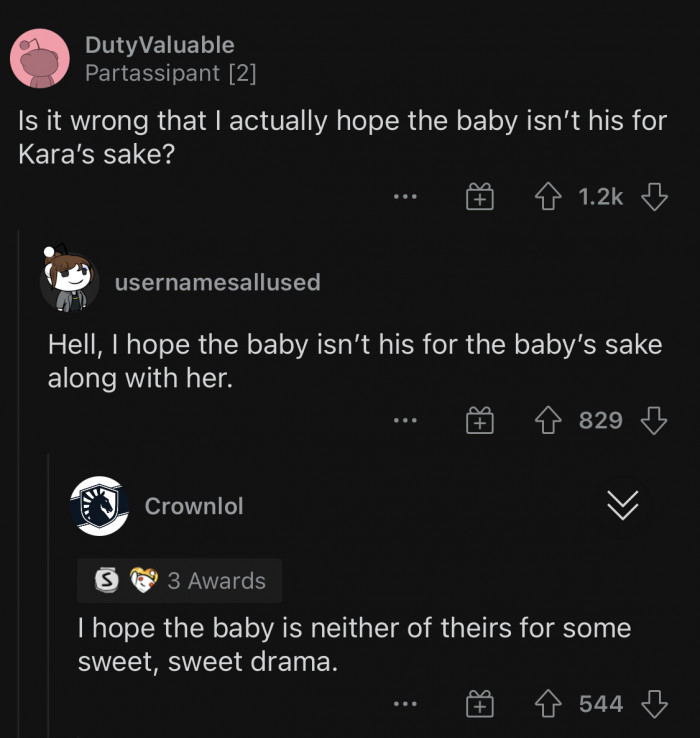Screen dimensions: 700x738
Task: Visit Crownlol's profile via username
Action: point(194,506)
